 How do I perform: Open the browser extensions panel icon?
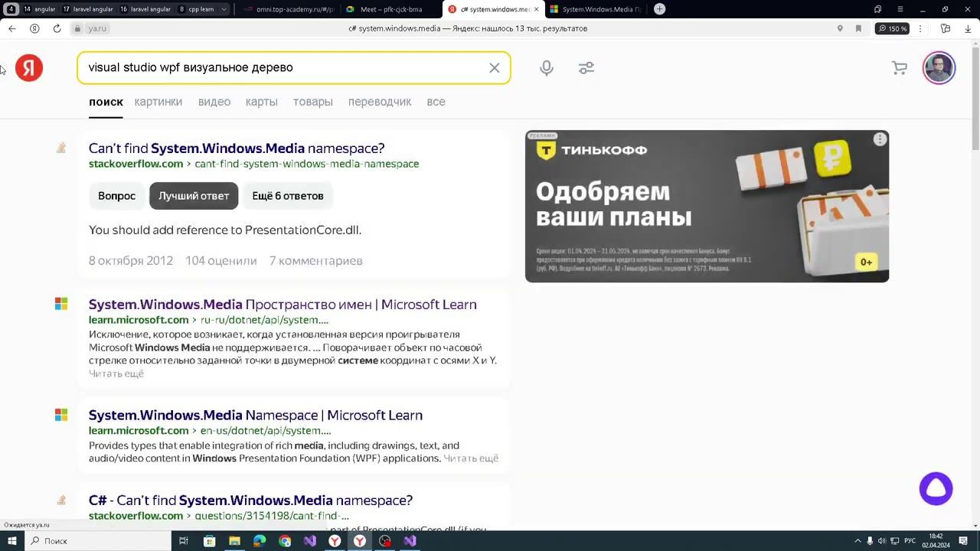click(946, 28)
